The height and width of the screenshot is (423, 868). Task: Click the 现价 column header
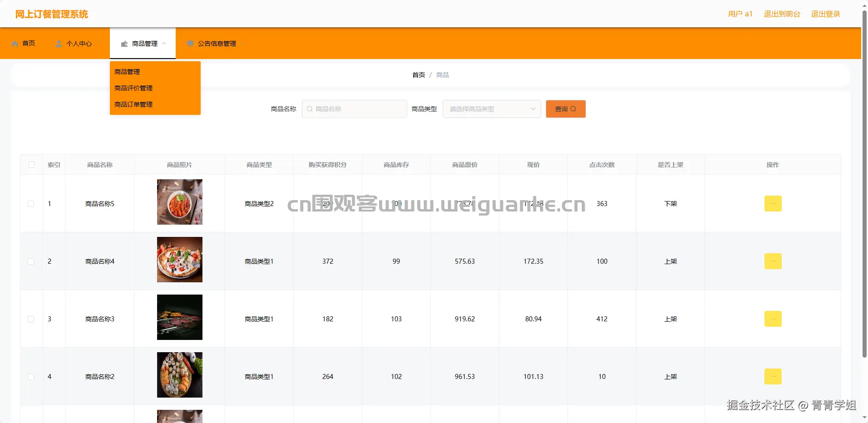click(x=533, y=165)
